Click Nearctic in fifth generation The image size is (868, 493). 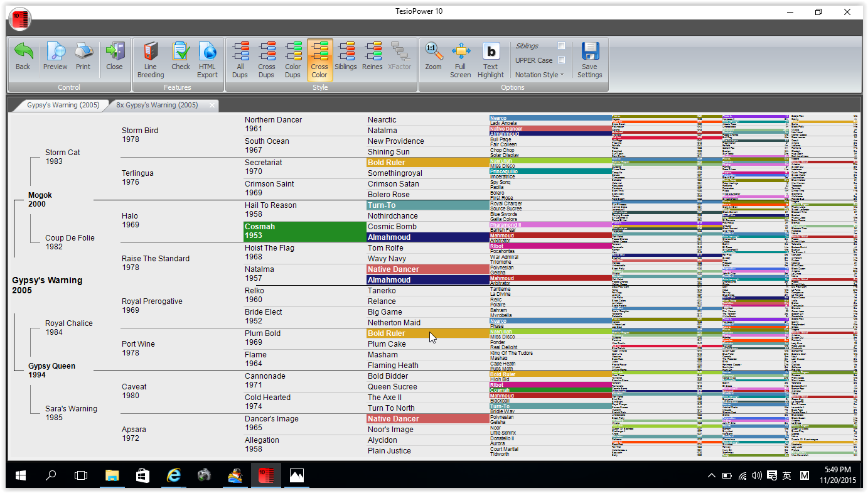tap(382, 120)
